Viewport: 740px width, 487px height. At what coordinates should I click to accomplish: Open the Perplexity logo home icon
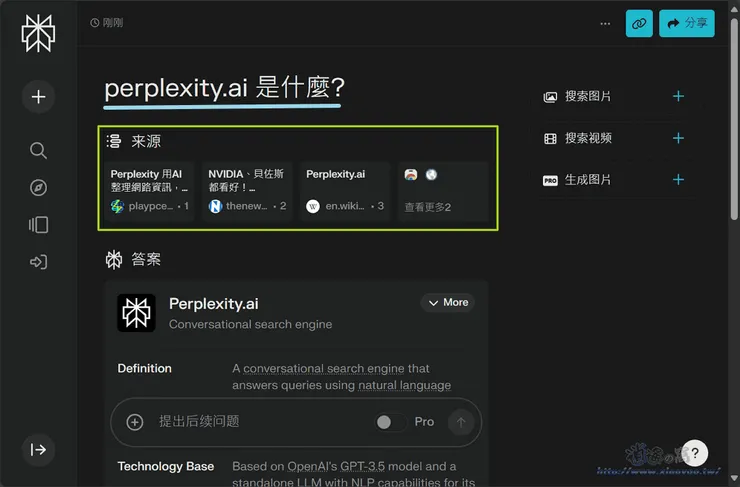(x=38, y=33)
